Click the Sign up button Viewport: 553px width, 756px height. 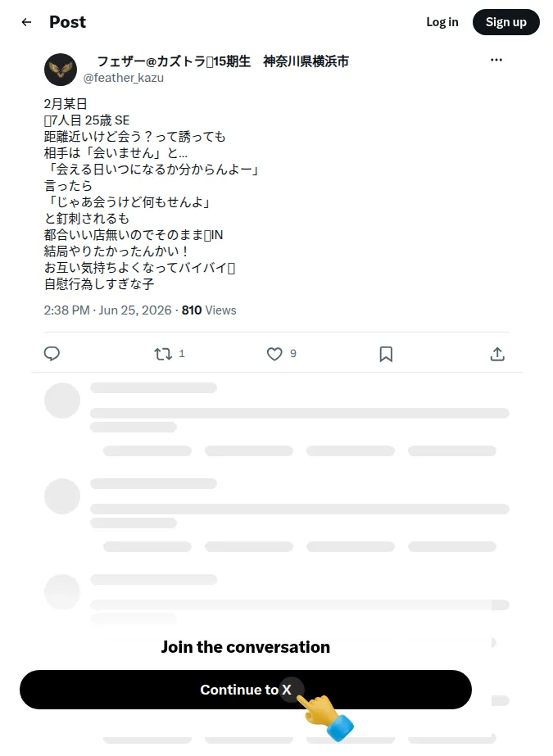pyautogui.click(x=505, y=22)
